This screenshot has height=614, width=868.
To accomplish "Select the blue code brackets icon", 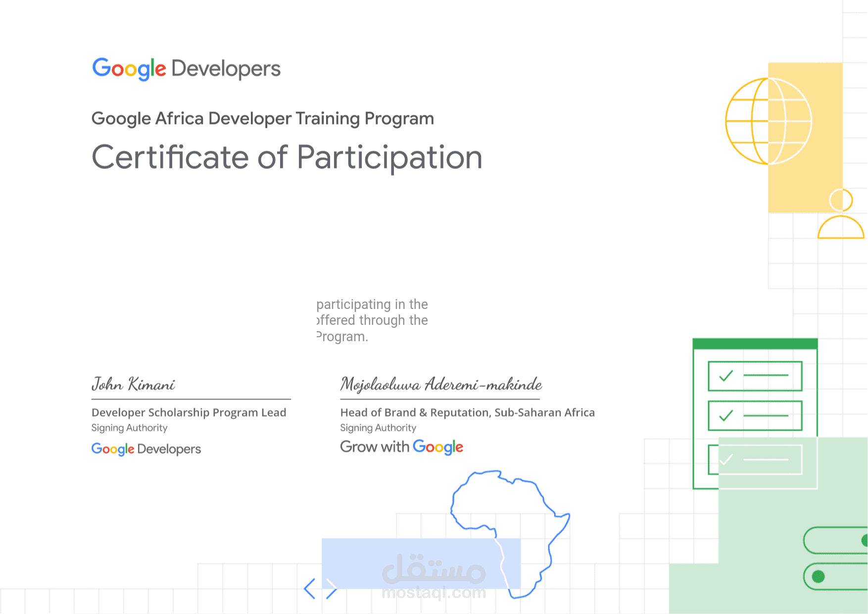I will click(x=322, y=589).
